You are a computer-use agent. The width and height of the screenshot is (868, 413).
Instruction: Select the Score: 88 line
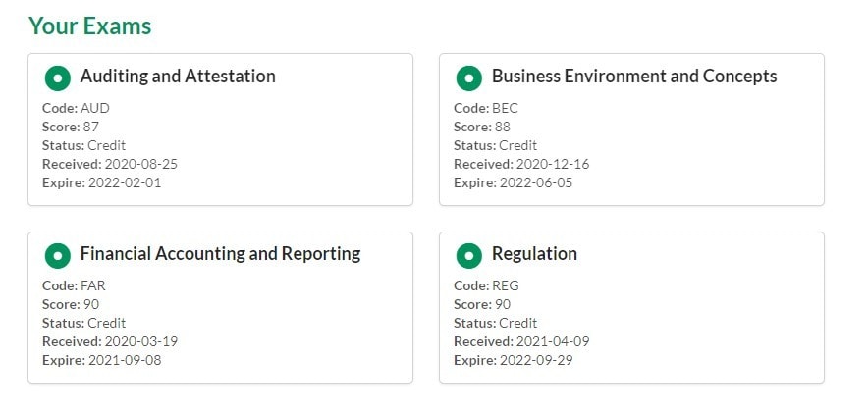(x=481, y=127)
